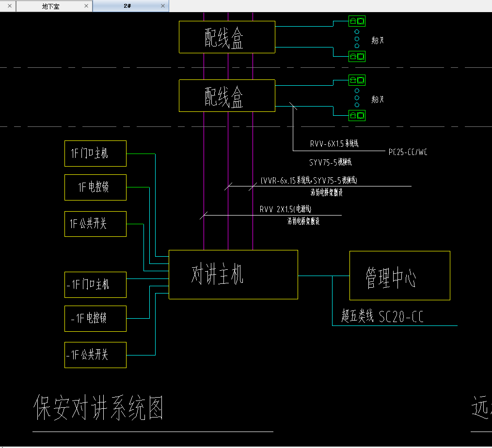Pick the 1F电控锁 box
Viewport: 492px width, 448px height.
(x=95, y=187)
